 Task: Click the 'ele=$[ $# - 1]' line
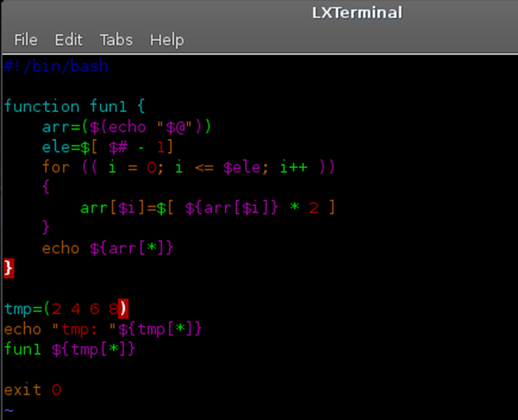[108, 147]
